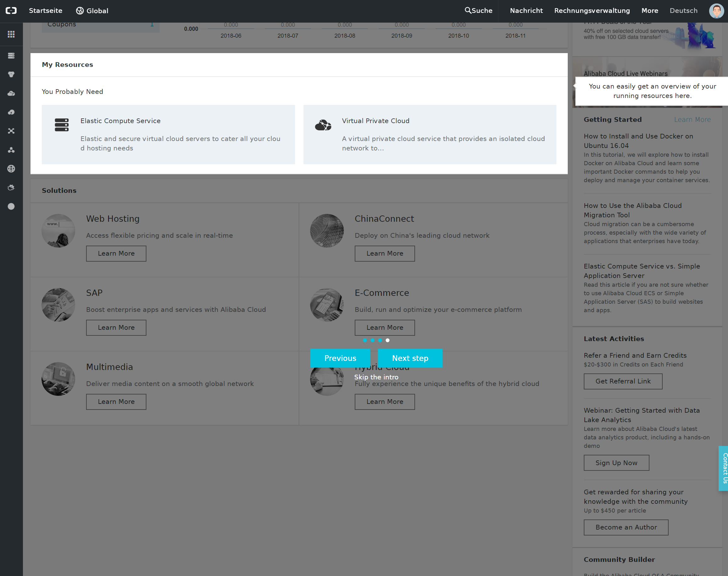Image resolution: width=728 pixels, height=576 pixels.
Task: Click Learn More under SAP
Action: click(116, 328)
